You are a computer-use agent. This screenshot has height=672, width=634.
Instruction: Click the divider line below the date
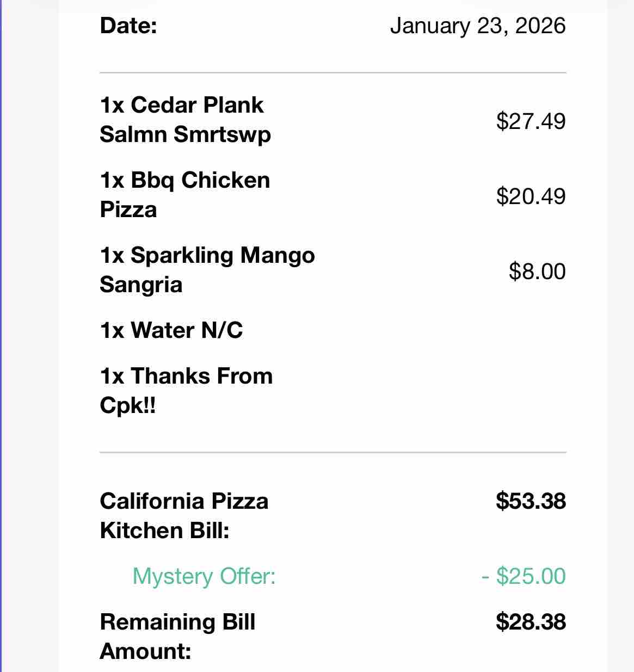click(x=333, y=72)
